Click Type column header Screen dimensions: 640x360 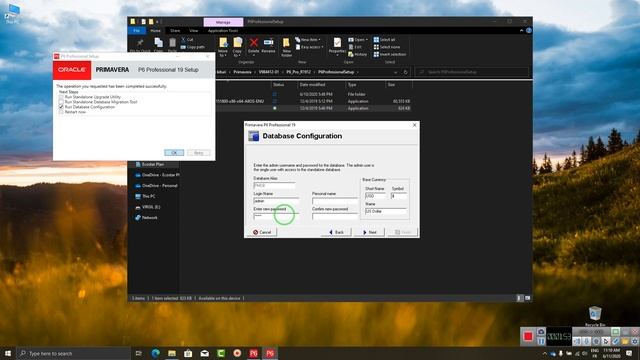tap(365, 84)
